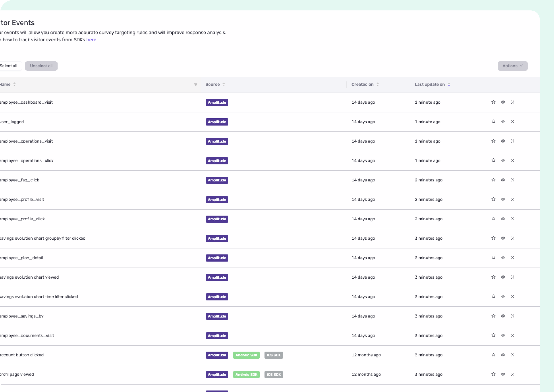Star the employee_dashboard_visit event

493,102
